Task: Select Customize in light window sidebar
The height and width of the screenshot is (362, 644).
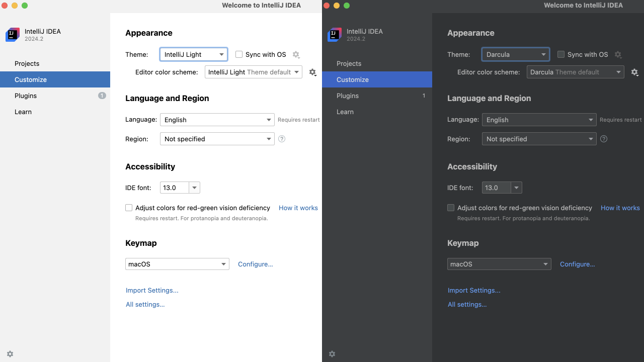Action: tap(55, 79)
